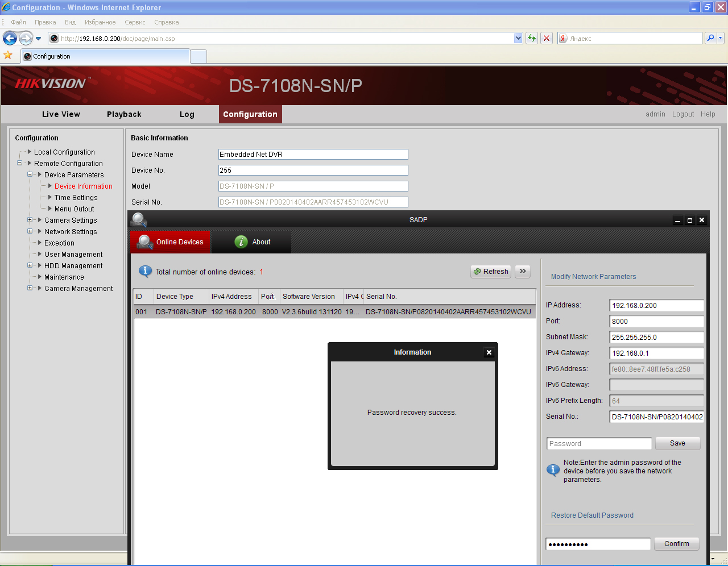Click the Device Name input field
This screenshot has height=566, width=728.
click(x=313, y=154)
